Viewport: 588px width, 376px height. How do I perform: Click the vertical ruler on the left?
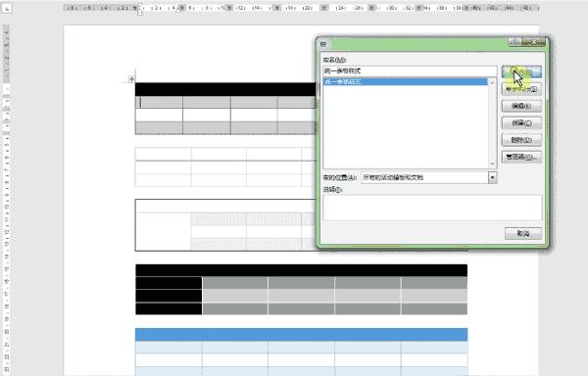tap(7, 199)
